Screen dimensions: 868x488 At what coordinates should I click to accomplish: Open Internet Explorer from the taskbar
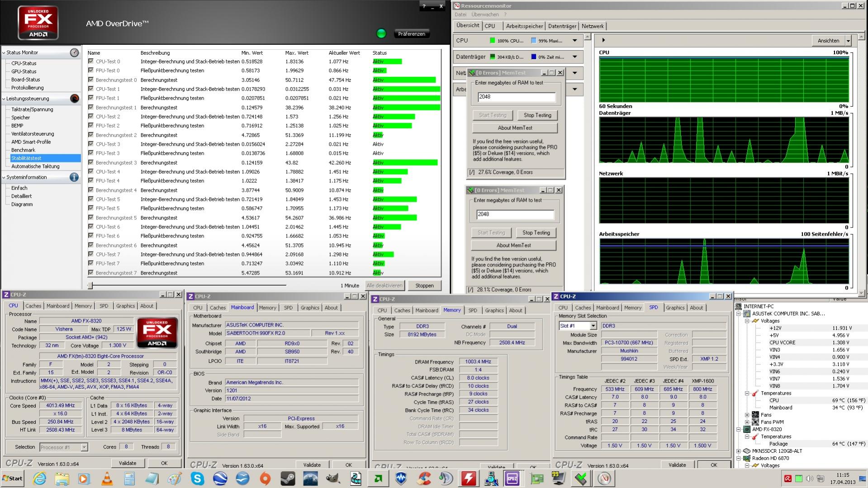tap(39, 478)
